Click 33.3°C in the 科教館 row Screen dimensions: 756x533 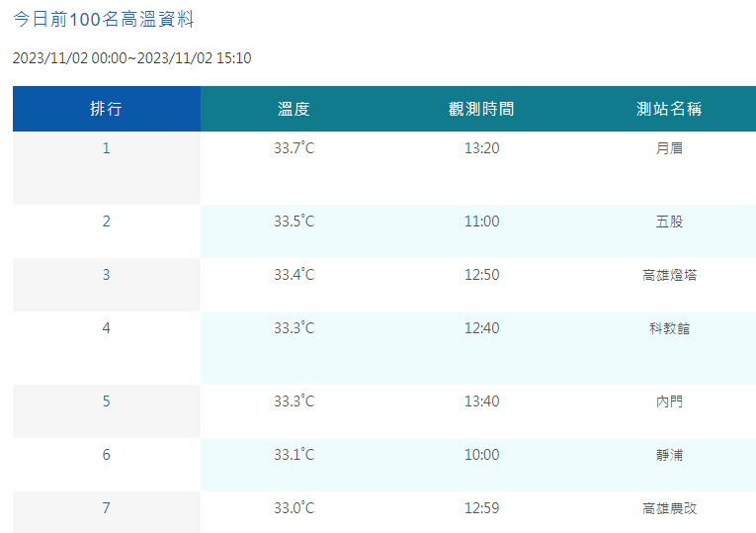click(x=294, y=328)
